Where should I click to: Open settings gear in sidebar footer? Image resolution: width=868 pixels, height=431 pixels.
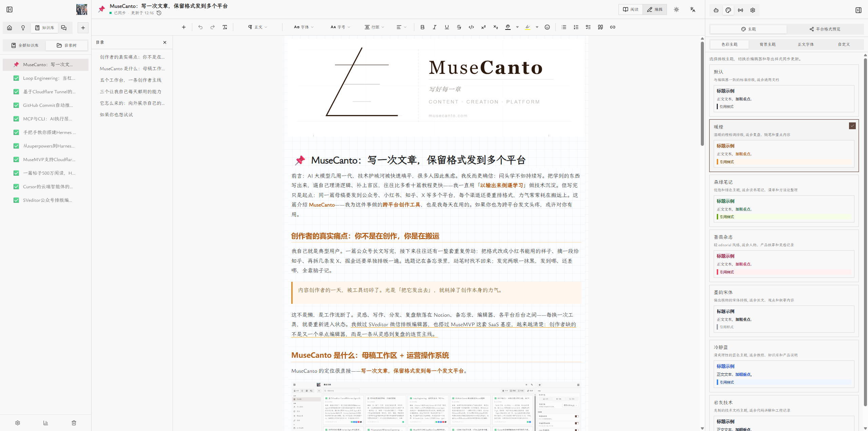pyautogui.click(x=18, y=423)
